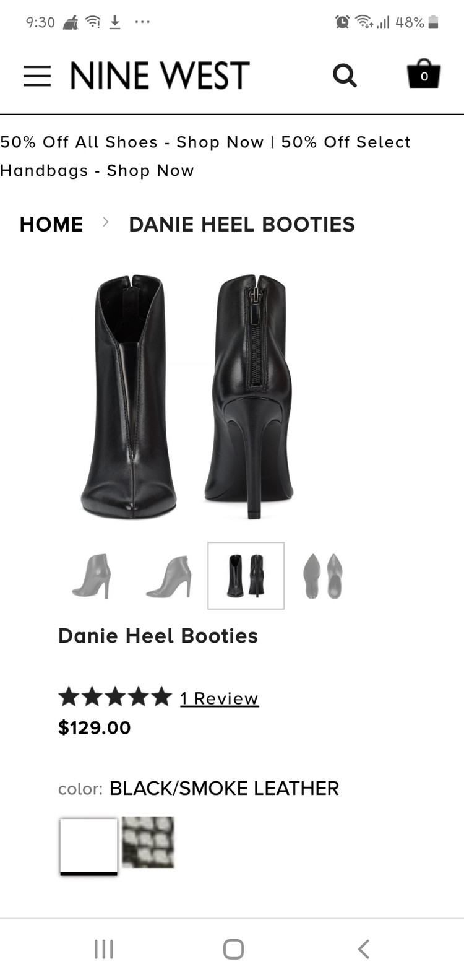Go to HOME breadcrumb
The width and height of the screenshot is (464, 980).
(x=51, y=224)
